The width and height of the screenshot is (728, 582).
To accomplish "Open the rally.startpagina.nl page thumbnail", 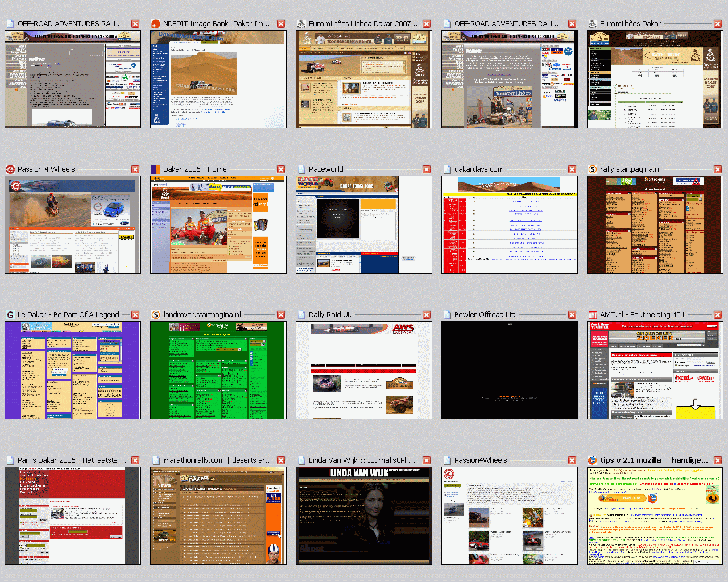I will click(655, 225).
